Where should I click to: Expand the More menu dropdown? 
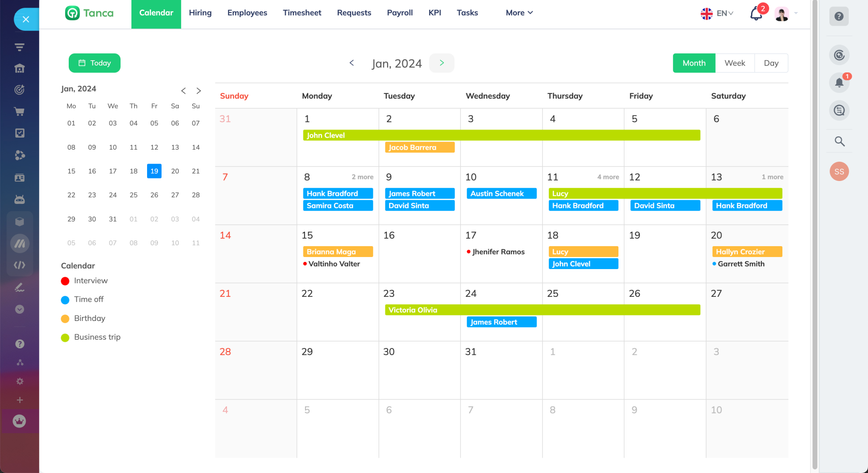(x=519, y=13)
